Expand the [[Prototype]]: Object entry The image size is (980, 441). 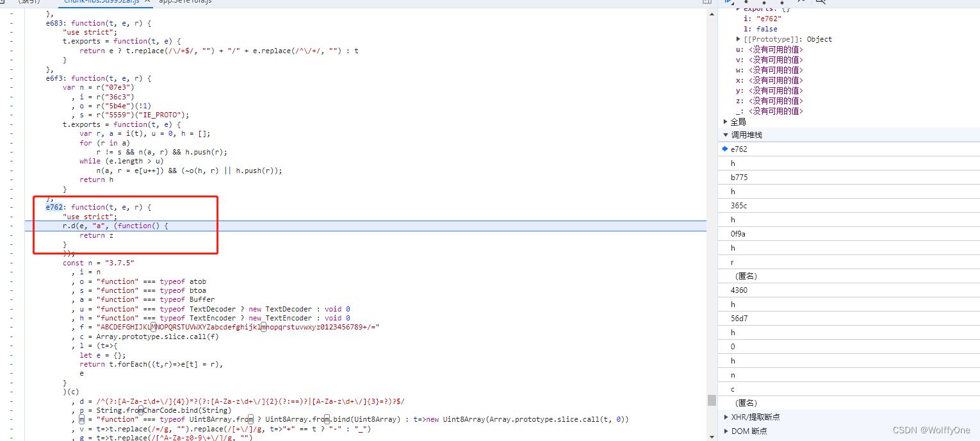coord(739,39)
